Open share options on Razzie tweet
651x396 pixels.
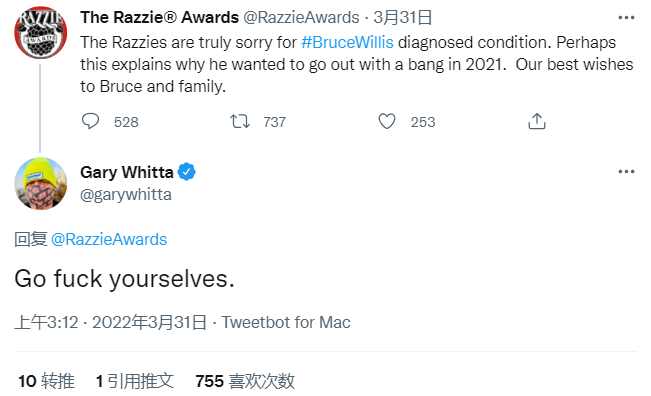(x=536, y=121)
